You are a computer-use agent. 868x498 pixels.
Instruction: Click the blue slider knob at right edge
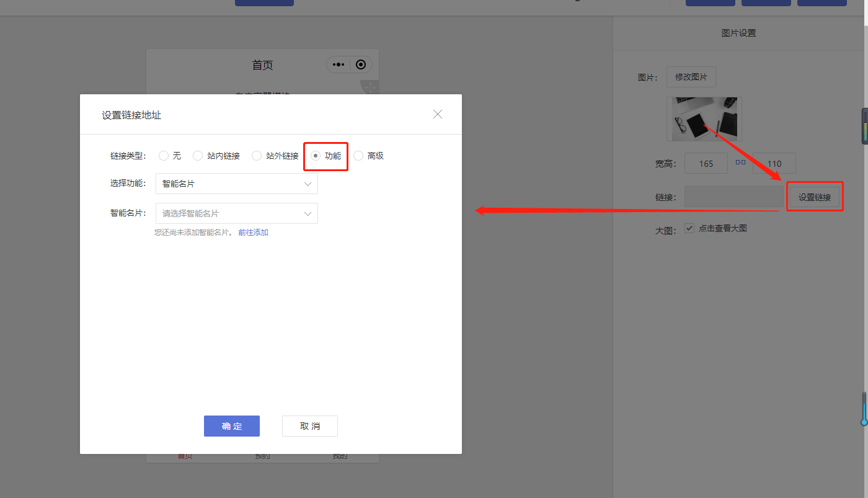[x=864, y=422]
